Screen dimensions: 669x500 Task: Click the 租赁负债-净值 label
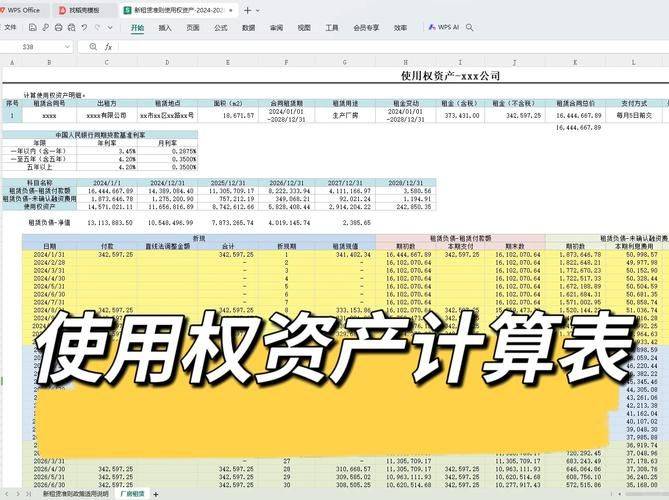coord(49,222)
